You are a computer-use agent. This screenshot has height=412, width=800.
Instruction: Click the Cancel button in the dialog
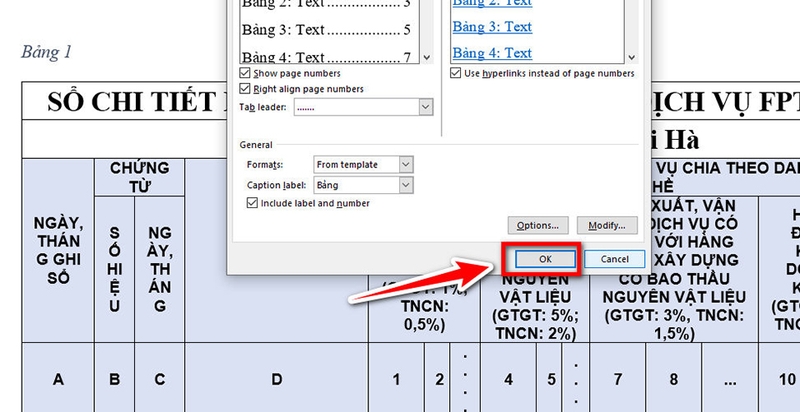coord(614,259)
